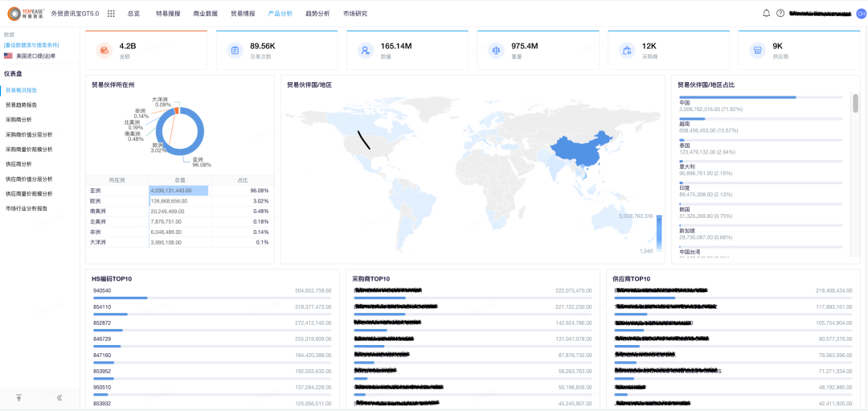Click the map color-scale legend slider
The image size is (868, 411).
click(659, 233)
